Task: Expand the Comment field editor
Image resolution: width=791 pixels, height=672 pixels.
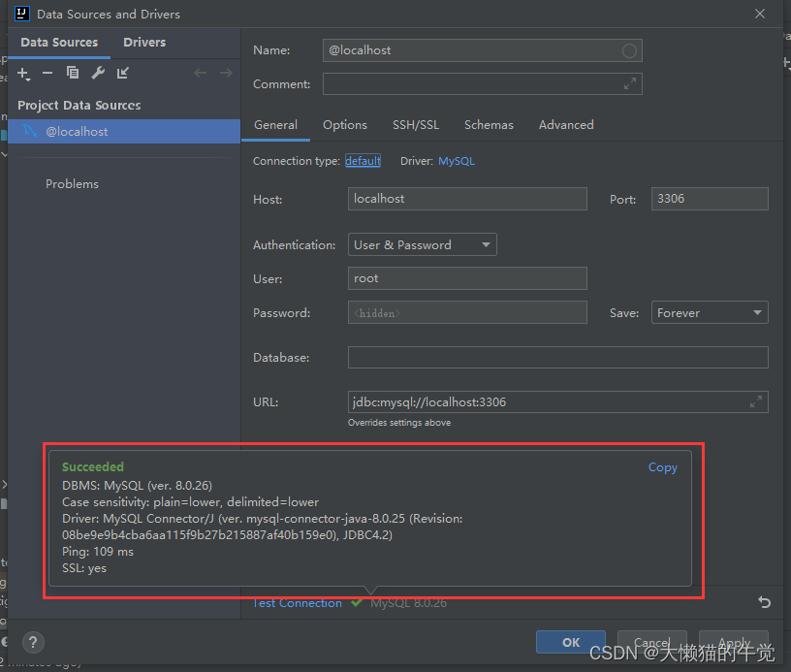Action: click(629, 83)
